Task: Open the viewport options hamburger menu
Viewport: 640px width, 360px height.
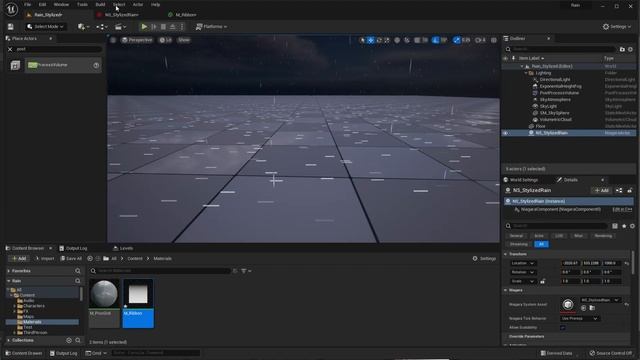Action: click(x=113, y=40)
